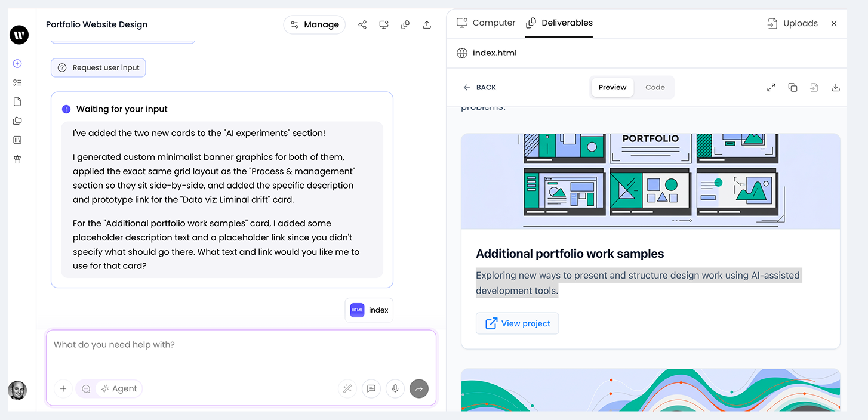
Task: Toggle the Agent mode selector
Action: (119, 388)
